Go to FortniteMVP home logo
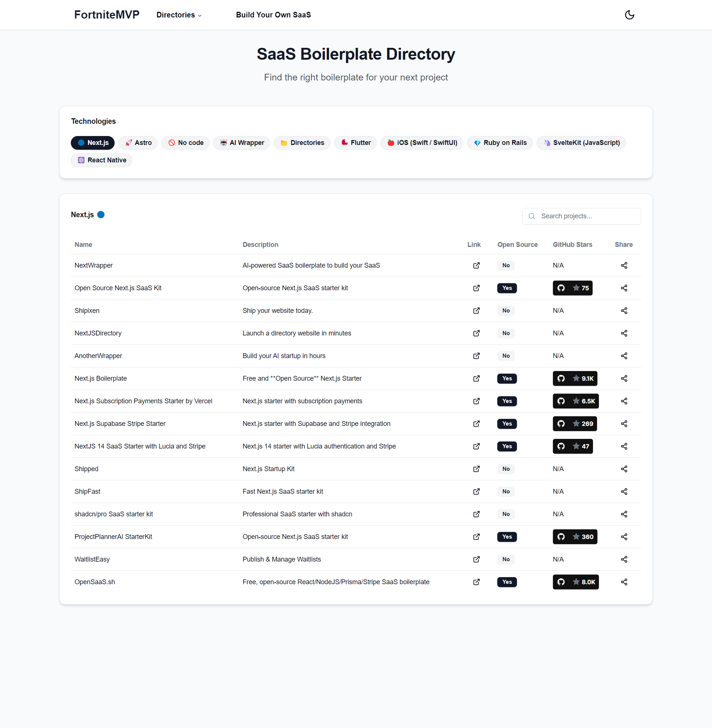 (x=106, y=14)
